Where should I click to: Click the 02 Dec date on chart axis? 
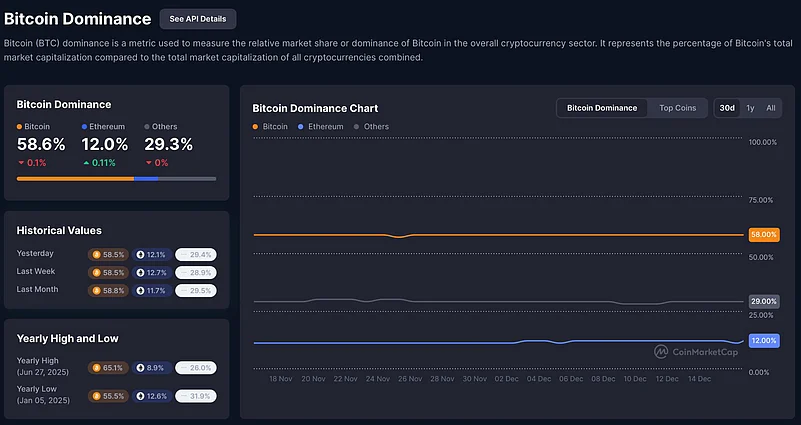coord(506,379)
